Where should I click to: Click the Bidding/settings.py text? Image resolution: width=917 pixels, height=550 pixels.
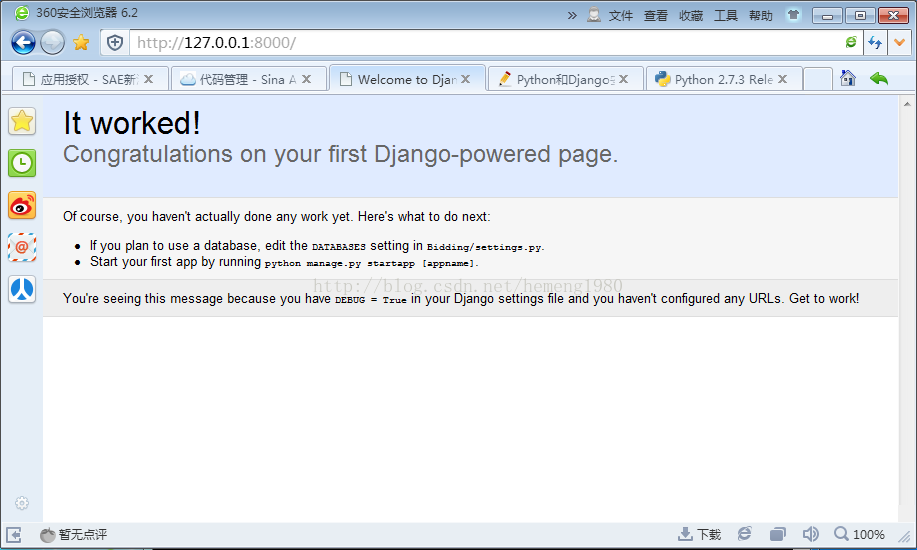tap(484, 247)
